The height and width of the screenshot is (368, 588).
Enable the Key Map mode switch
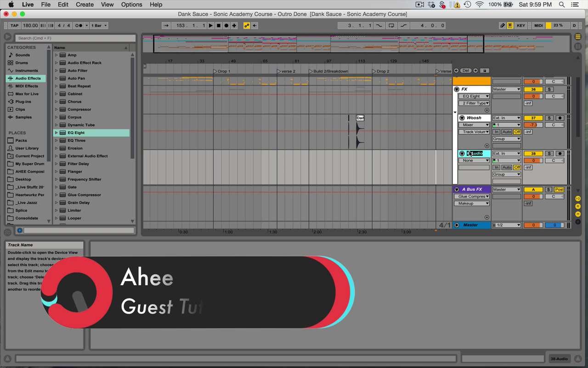520,26
